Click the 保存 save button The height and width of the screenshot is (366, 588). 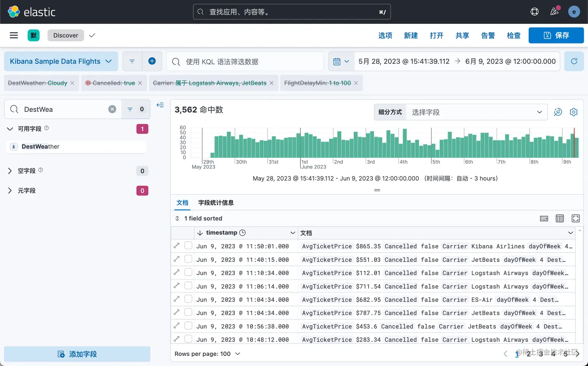click(x=556, y=35)
